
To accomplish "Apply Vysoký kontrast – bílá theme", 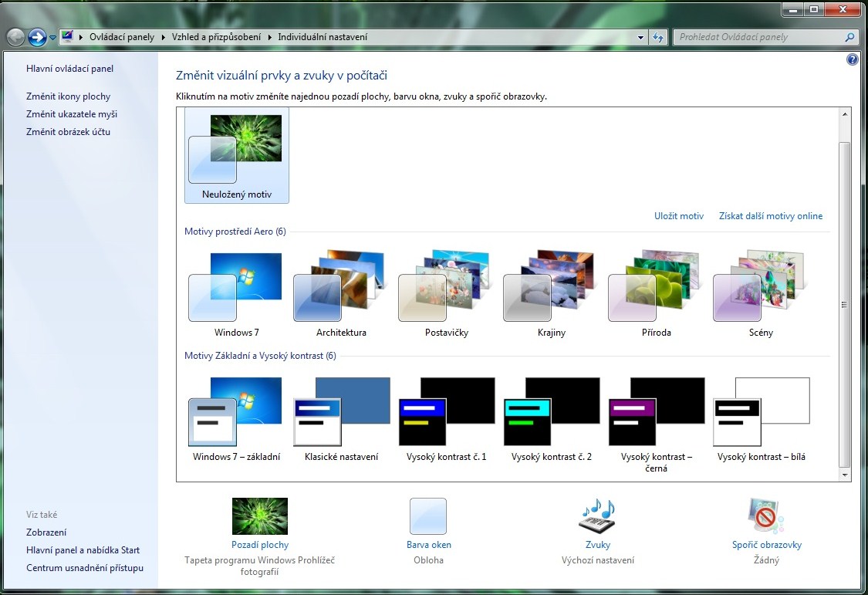I will pyautogui.click(x=761, y=419).
